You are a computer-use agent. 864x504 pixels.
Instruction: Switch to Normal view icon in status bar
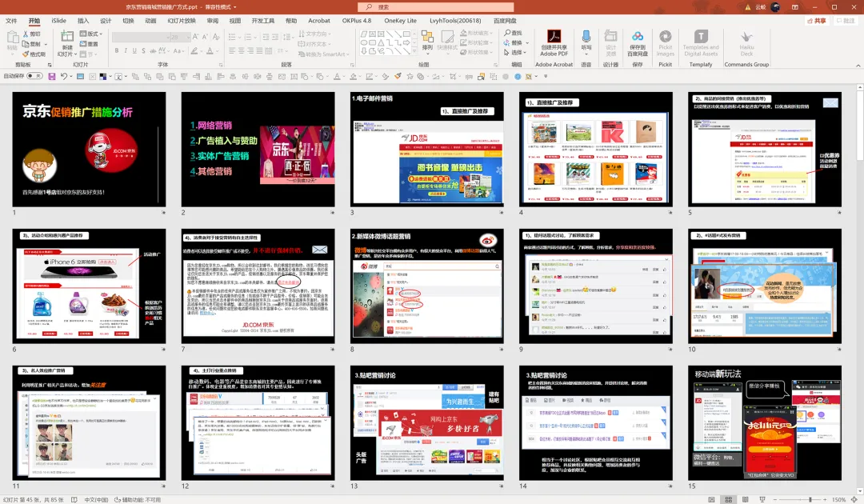pos(711,499)
